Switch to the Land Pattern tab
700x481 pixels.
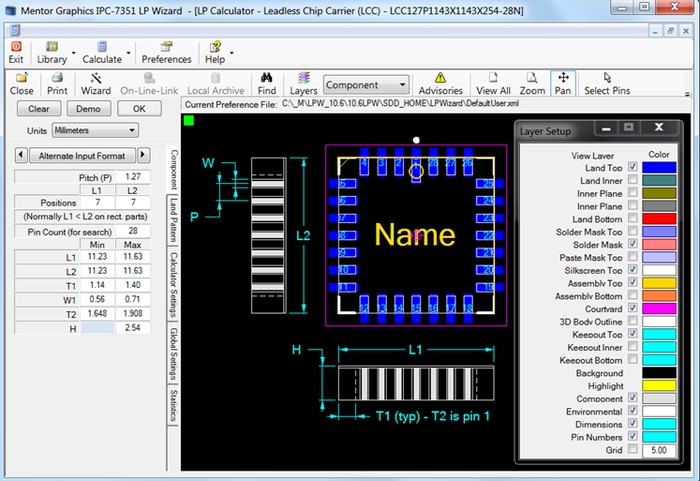click(174, 221)
